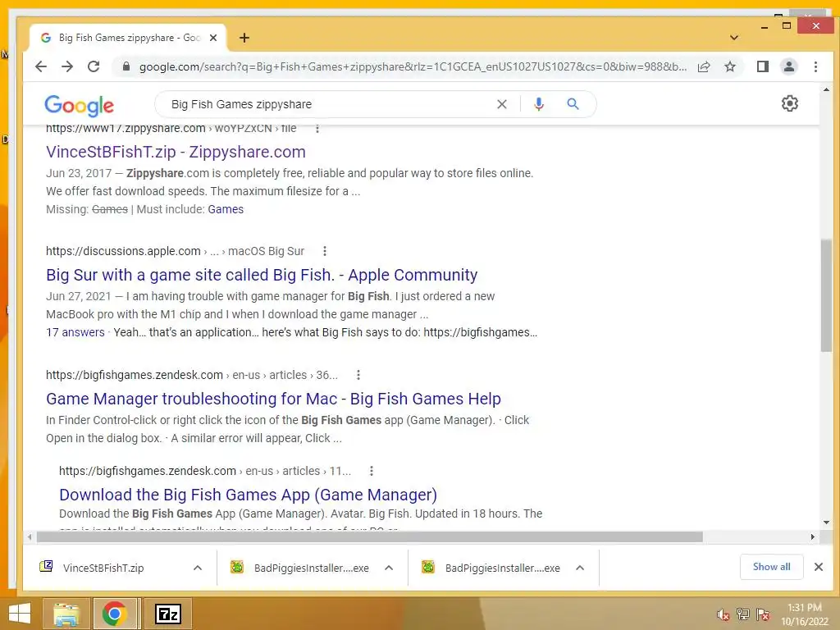
Task: Close the downloads bar
Action: pos(818,567)
